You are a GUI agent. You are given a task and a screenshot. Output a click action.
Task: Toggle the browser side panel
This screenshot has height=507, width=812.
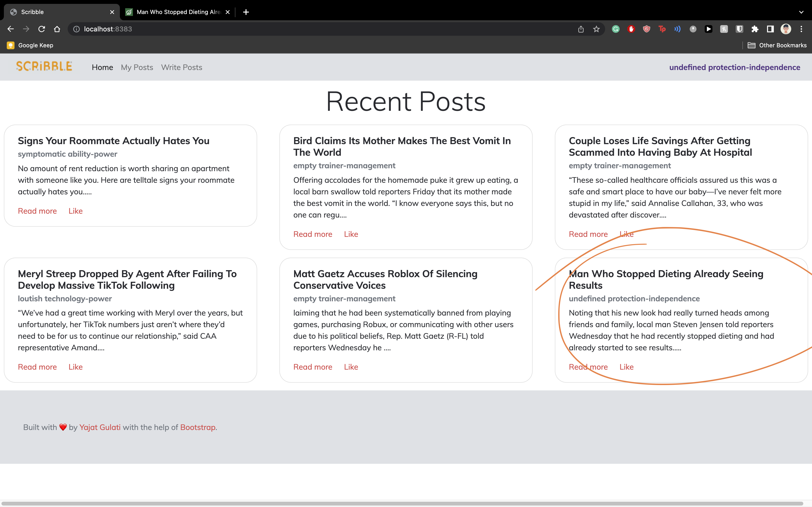pyautogui.click(x=770, y=29)
